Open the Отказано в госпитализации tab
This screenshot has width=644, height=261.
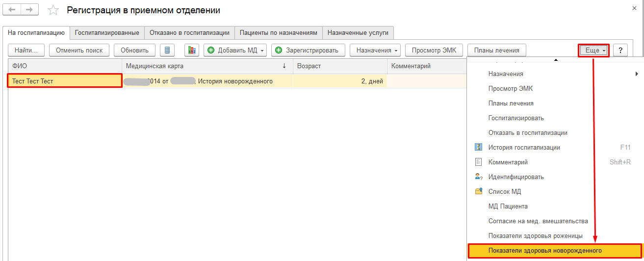click(x=189, y=33)
